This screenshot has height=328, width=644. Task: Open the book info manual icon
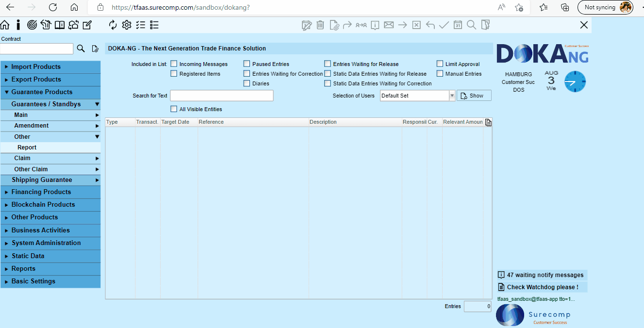tap(59, 25)
